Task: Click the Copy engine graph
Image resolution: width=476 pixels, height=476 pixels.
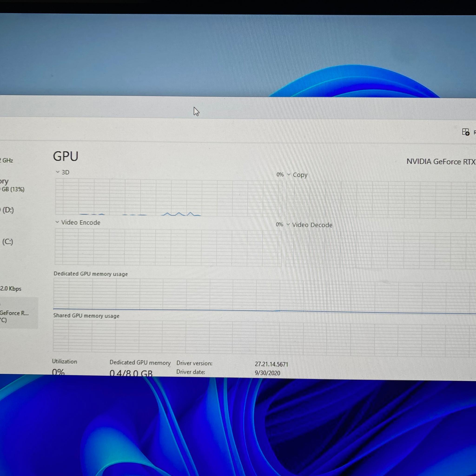Action: tap(381, 200)
